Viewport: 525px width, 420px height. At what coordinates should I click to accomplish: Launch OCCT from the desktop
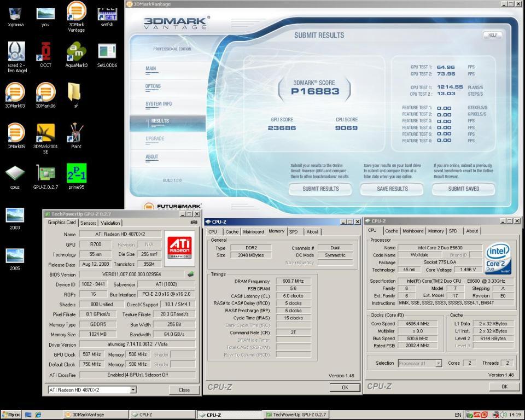point(45,54)
